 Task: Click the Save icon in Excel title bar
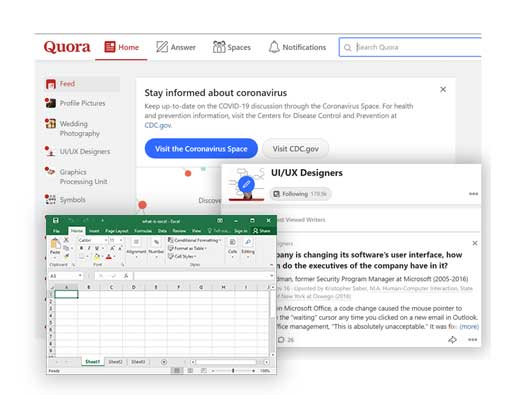pyautogui.click(x=56, y=221)
